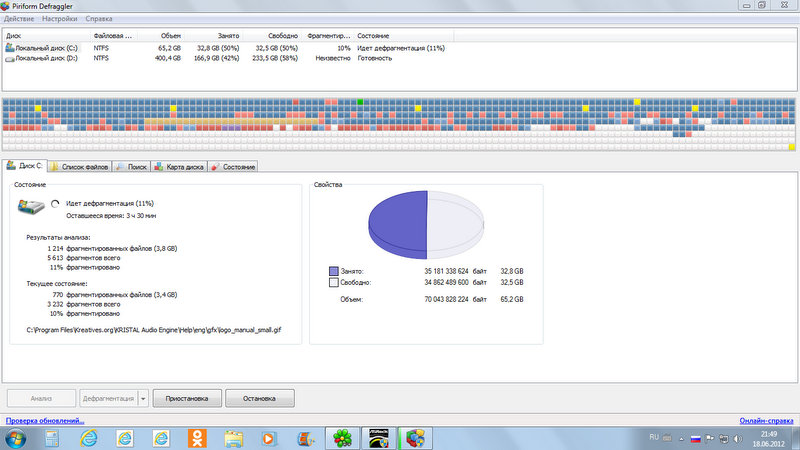Switch to the Список файлов tab
The width and height of the screenshot is (800, 450).
click(x=79, y=167)
